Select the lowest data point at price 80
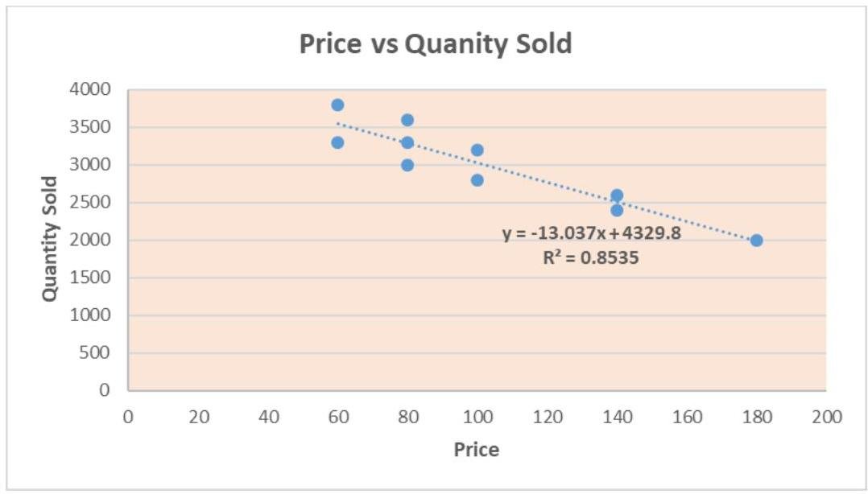The width and height of the screenshot is (868, 494). (407, 165)
